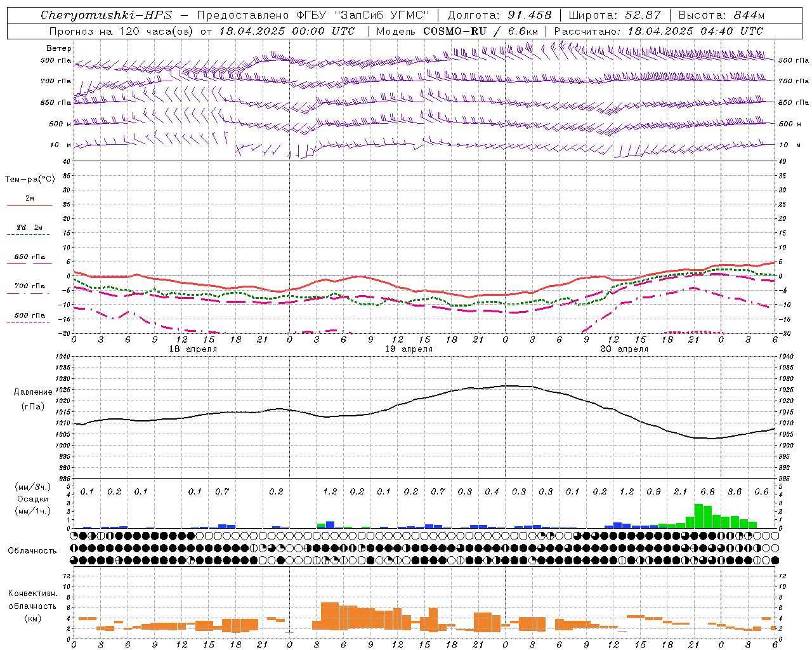
Task: Click the 'Облачность' cloudiness label
Action: tap(32, 550)
